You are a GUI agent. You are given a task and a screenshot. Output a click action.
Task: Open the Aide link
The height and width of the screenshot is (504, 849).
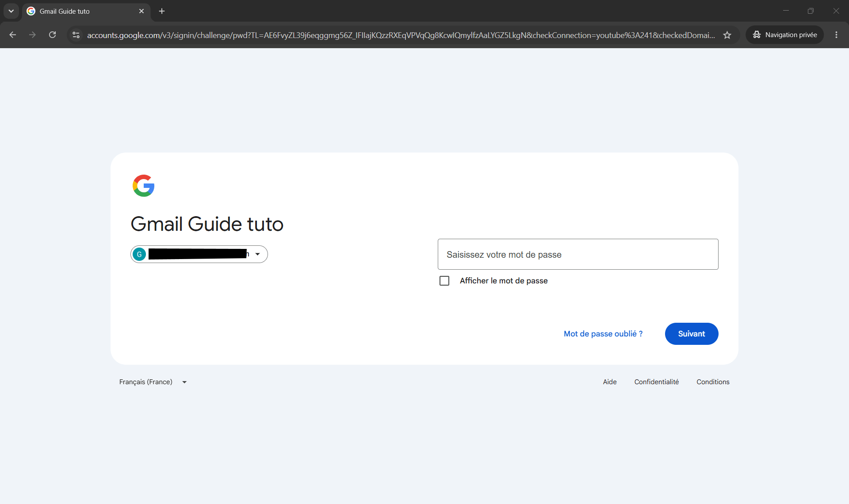(610, 382)
